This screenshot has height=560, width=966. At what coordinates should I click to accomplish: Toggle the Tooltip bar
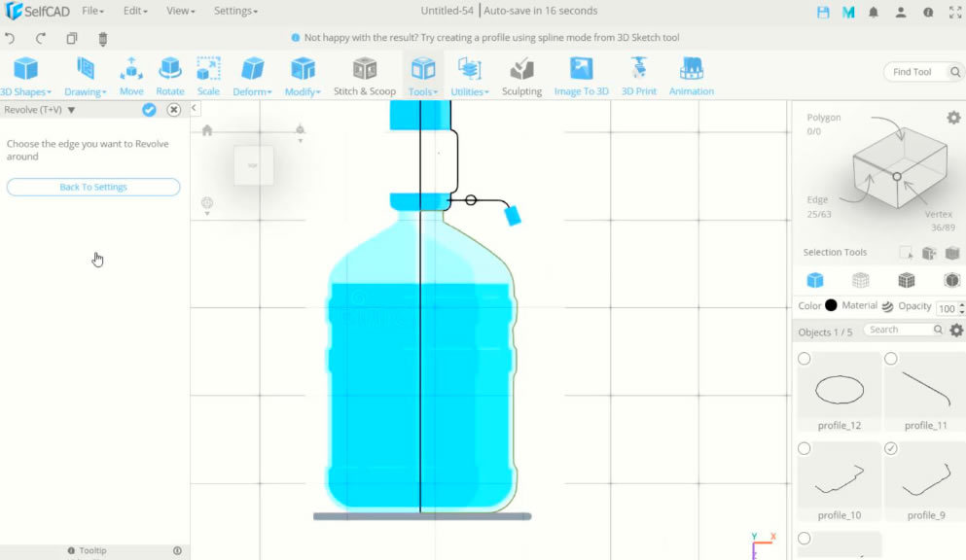[95, 551]
